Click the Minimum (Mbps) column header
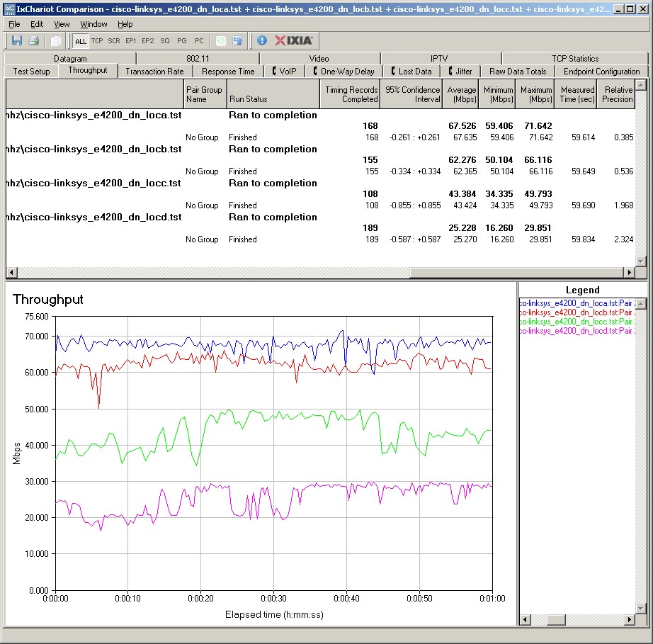This screenshot has height=644, width=653. tap(497, 94)
